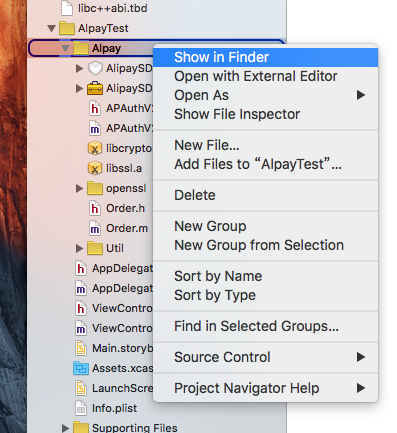Select the Alpay group name
397x433 pixels.
tap(106, 48)
